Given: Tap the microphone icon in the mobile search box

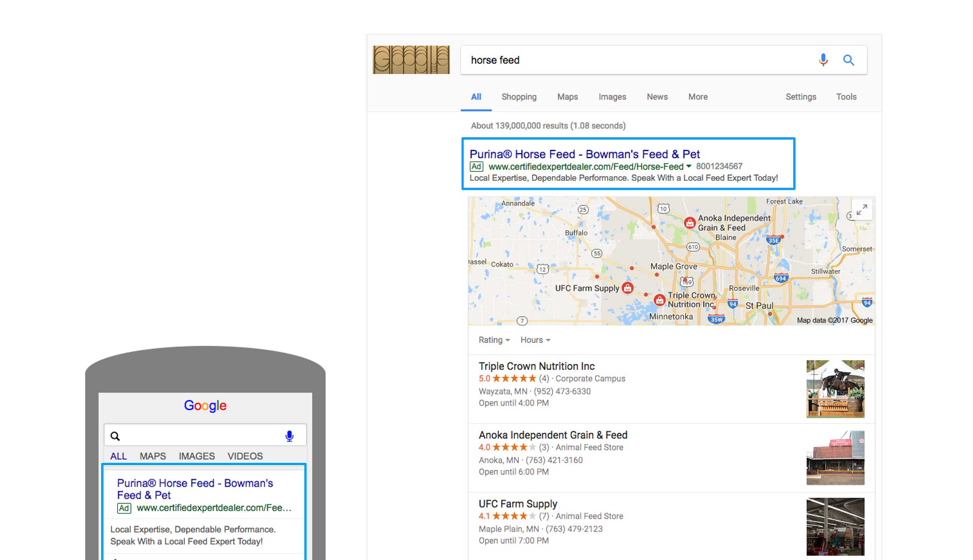Looking at the screenshot, I should point(289,436).
